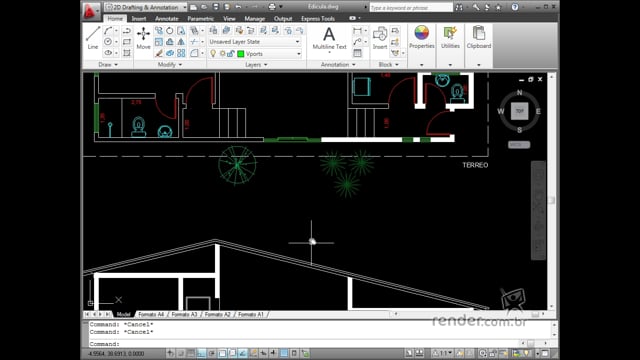
Task: Switch to the Parametric ribbon tab
Action: point(200,19)
